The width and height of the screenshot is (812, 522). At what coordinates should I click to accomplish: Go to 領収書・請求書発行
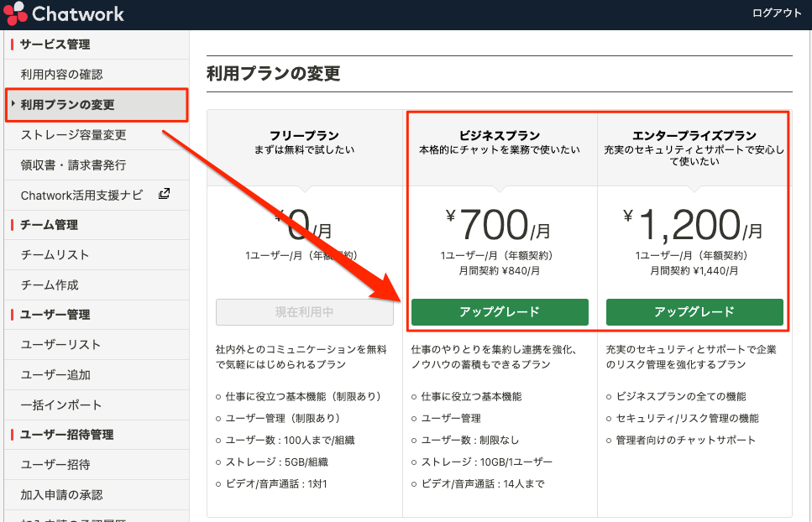pyautogui.click(x=97, y=165)
